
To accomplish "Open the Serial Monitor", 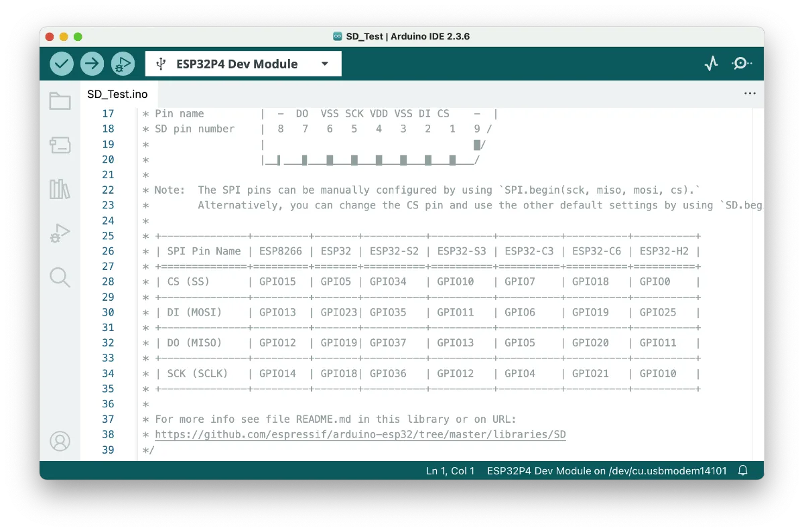I will [742, 64].
